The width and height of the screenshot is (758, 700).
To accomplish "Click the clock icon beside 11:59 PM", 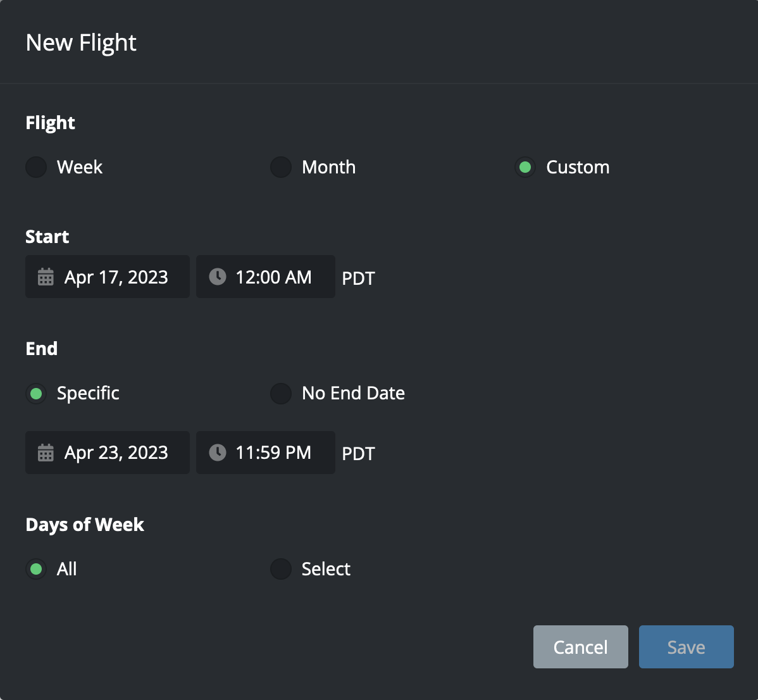I will 218,453.
